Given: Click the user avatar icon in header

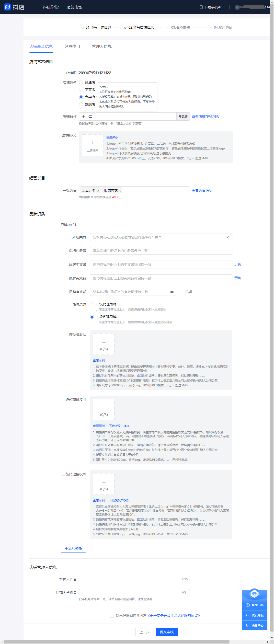Looking at the screenshot, I should (x=237, y=7).
